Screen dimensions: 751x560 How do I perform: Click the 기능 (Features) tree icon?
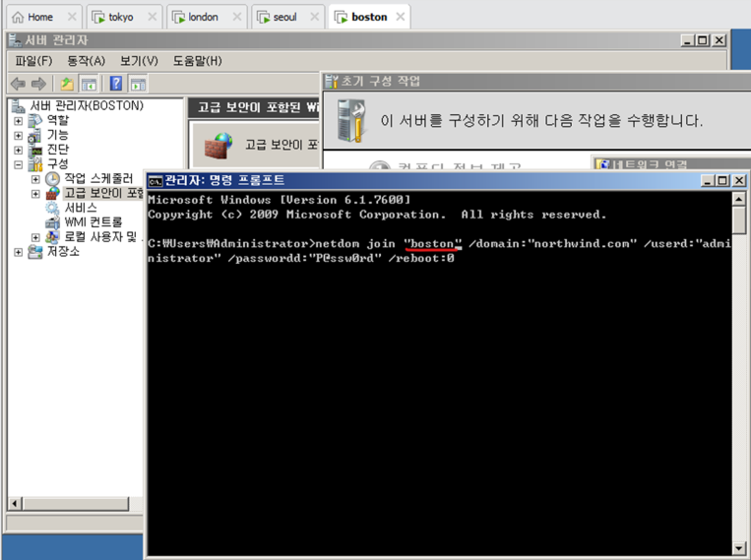tap(35, 135)
